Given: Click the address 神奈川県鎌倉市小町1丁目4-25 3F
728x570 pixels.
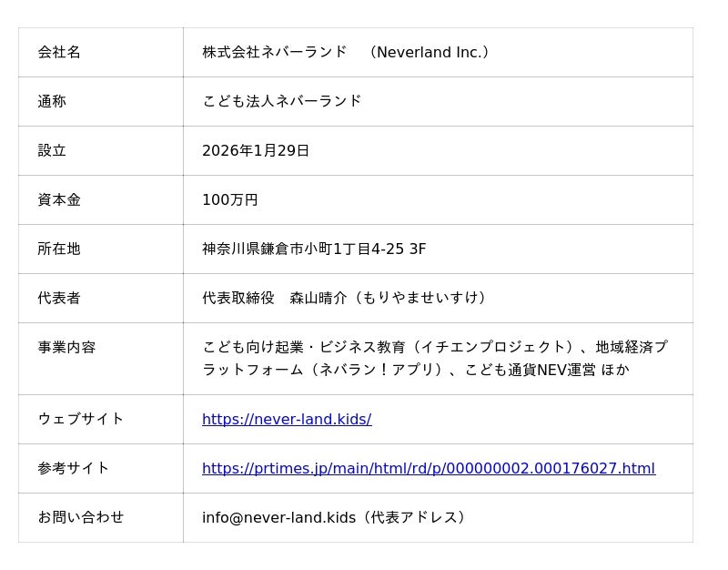Looking at the screenshot, I should 314,249.
